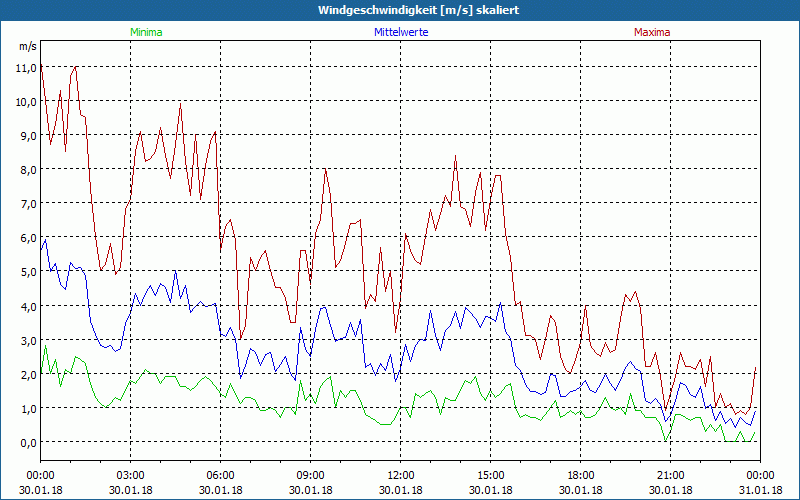Click the 6,0 y-axis value
This screenshot has height=500, width=800.
[x=29, y=238]
